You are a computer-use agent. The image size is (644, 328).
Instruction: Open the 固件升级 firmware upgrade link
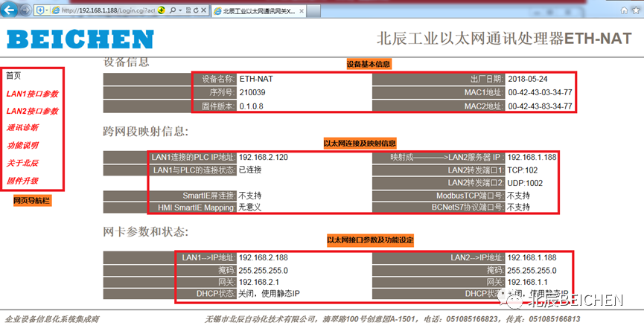[22, 181]
